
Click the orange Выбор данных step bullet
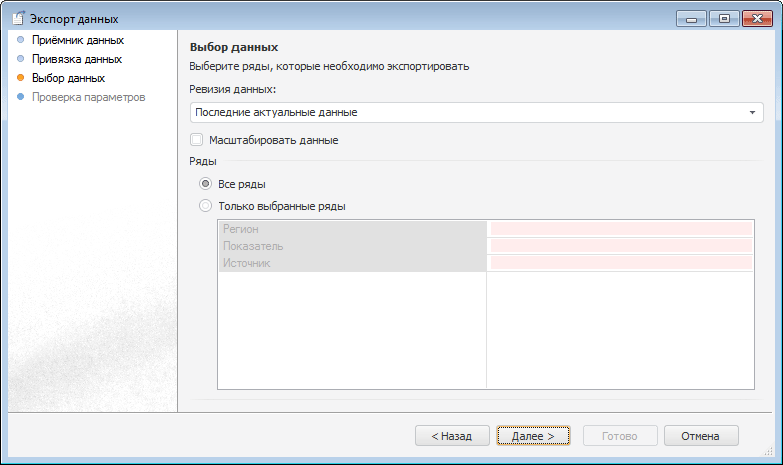point(20,77)
